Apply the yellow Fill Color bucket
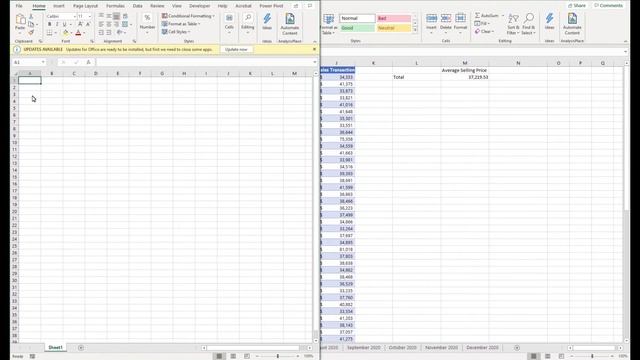This screenshot has width=640, height=360. pyautogui.click(x=65, y=33)
